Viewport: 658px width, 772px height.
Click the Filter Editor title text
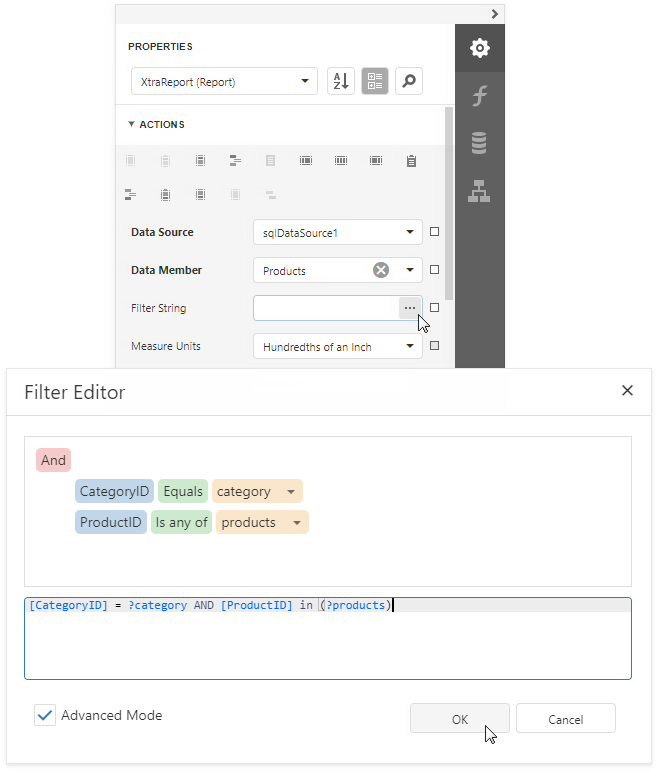coord(74,392)
